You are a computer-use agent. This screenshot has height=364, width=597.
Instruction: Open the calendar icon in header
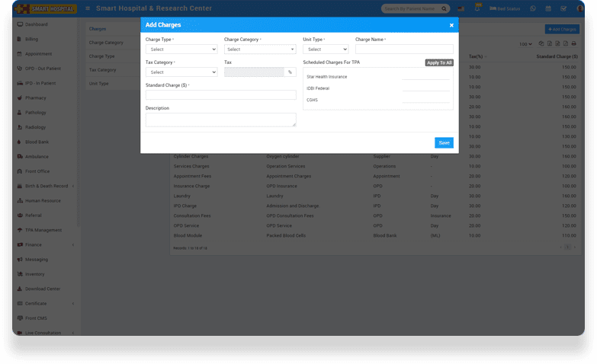[x=548, y=9]
